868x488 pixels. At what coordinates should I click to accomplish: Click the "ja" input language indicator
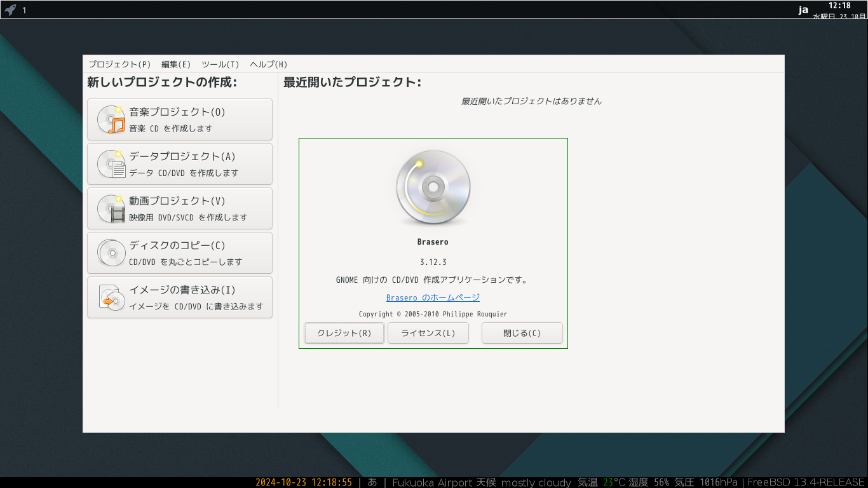(x=804, y=10)
